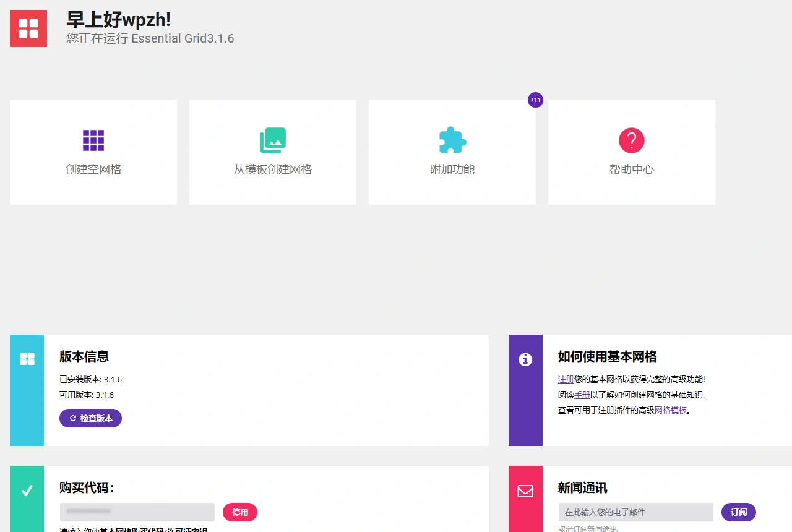Open the 注册 link
The height and width of the screenshot is (532, 792).
coord(565,379)
